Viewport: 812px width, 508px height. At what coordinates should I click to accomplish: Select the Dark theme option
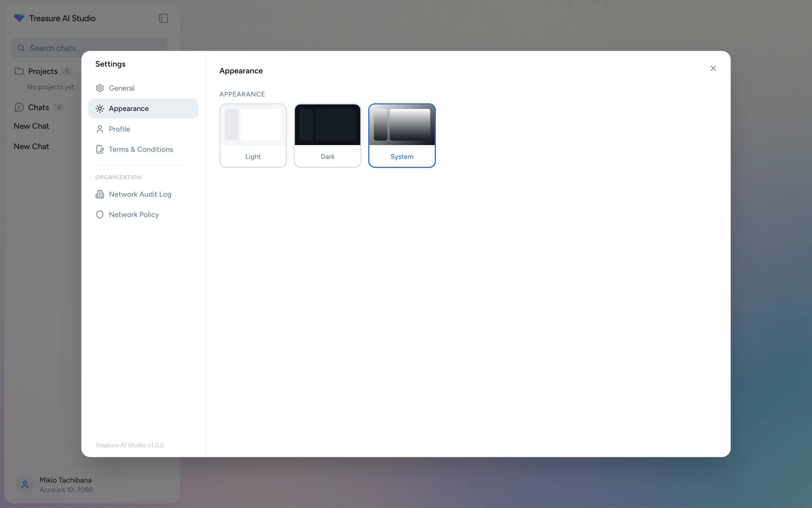(x=328, y=135)
